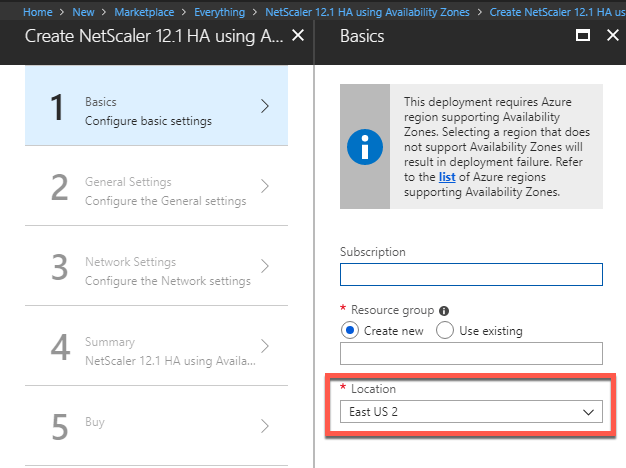Viewport: 626px width, 468px height.
Task: Click the Resource group name input field
Action: (471, 353)
